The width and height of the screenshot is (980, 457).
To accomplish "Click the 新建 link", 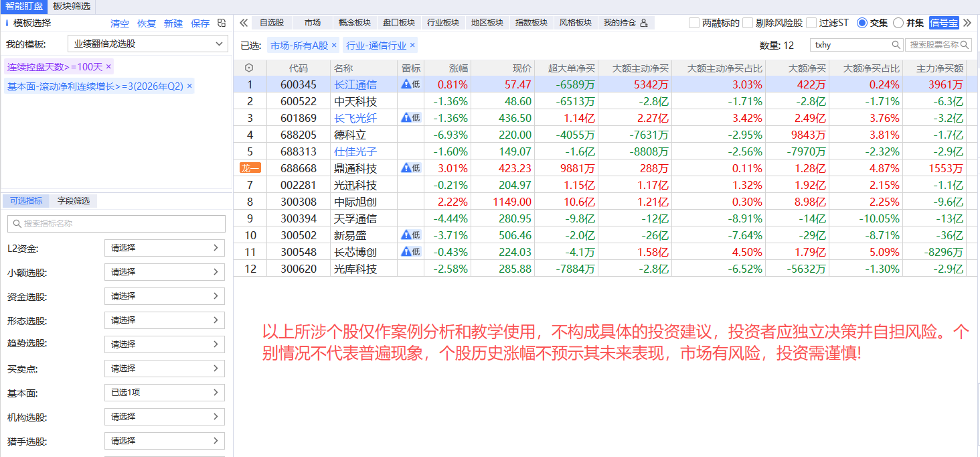I will click(x=173, y=23).
